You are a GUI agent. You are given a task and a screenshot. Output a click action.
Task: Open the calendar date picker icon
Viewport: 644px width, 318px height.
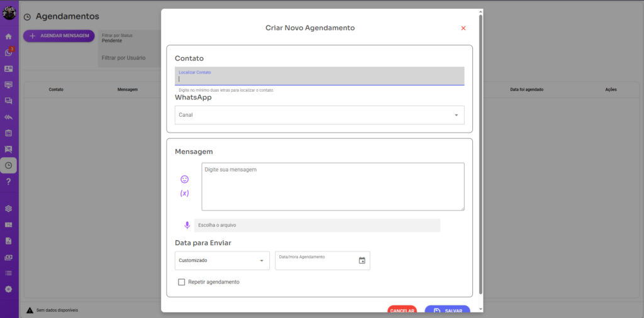click(x=362, y=260)
